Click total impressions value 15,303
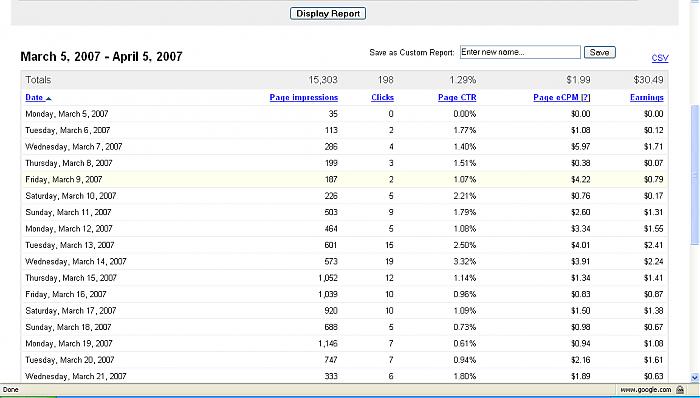The height and width of the screenshot is (398, 700). tap(323, 80)
